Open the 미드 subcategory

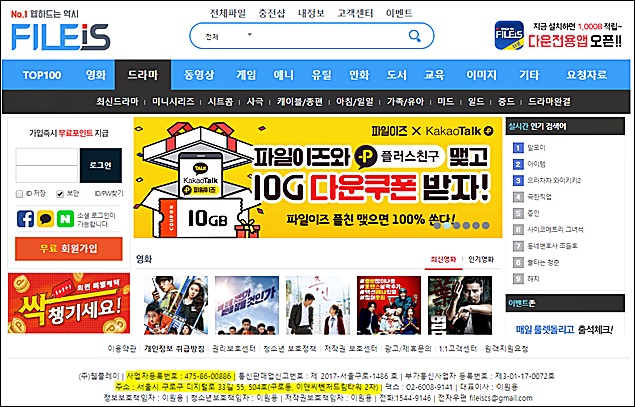pos(445,102)
